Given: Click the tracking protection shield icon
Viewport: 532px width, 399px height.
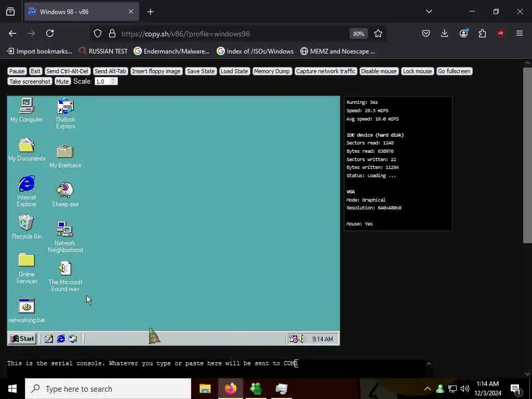Looking at the screenshot, I should point(98,34).
